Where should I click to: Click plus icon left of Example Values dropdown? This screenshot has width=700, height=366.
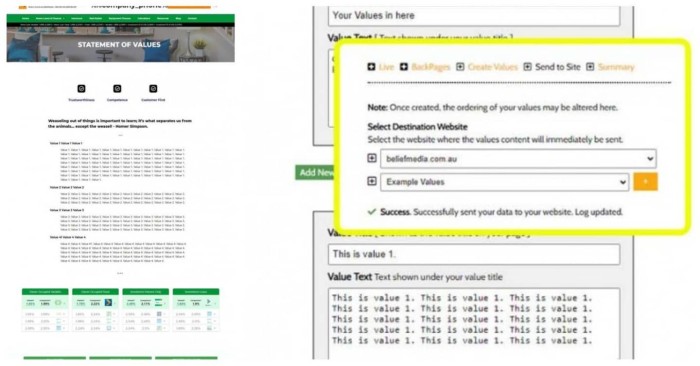coord(371,181)
